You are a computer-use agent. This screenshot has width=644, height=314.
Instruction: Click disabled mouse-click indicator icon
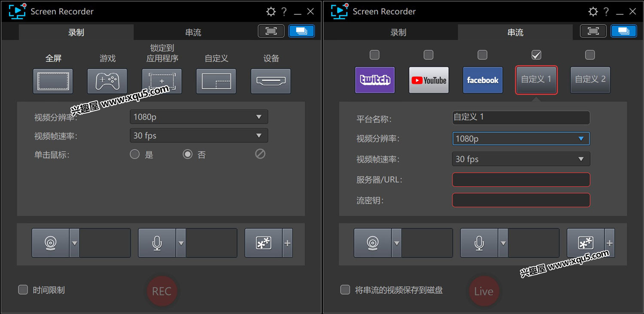click(260, 154)
